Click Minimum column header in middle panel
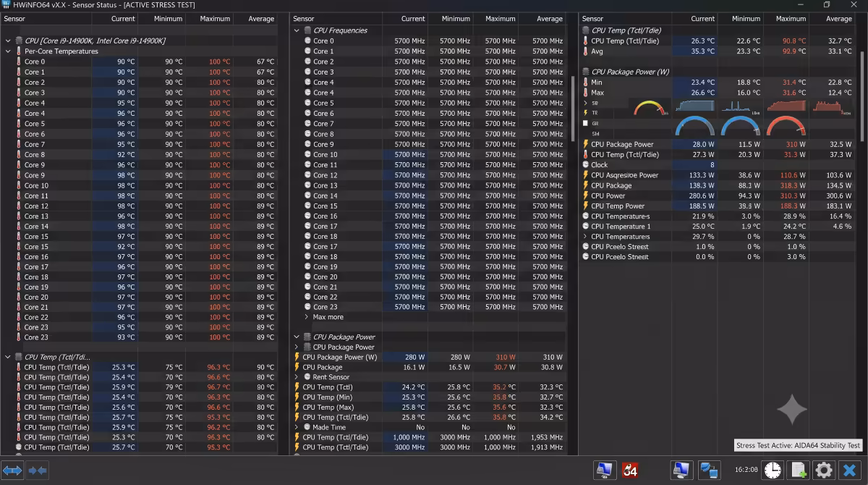This screenshot has height=485, width=868. [450, 18]
